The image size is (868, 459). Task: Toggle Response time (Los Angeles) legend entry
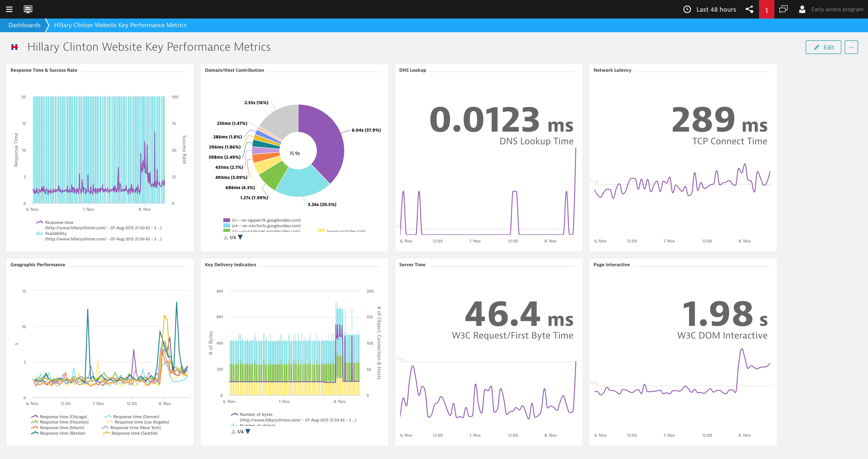[137, 422]
